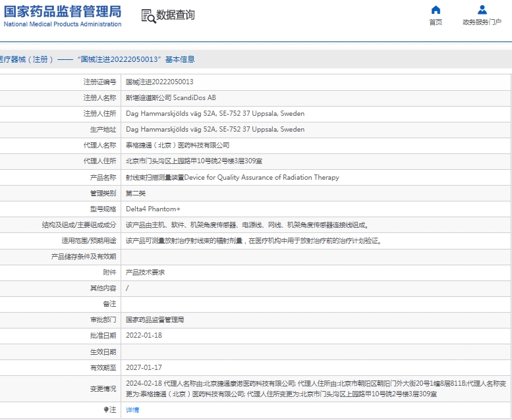512x420 pixels.
Task: Click the 首页 label link
Action: (436, 22)
